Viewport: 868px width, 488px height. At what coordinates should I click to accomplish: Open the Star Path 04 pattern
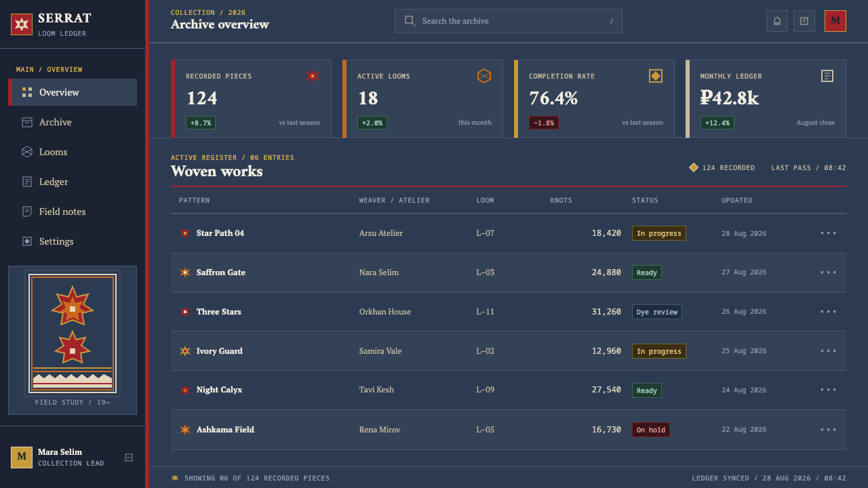click(x=220, y=233)
